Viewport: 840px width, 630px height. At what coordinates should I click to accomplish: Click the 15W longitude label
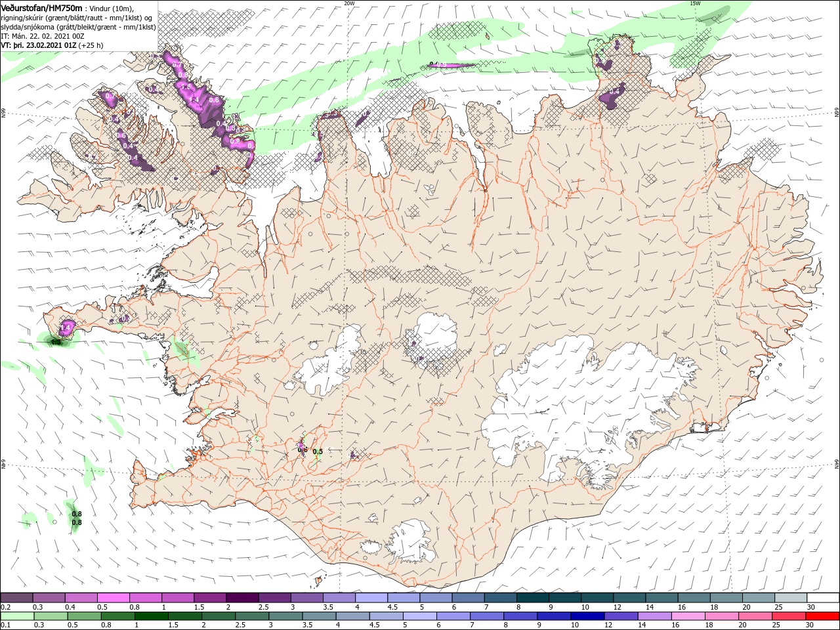pos(695,3)
